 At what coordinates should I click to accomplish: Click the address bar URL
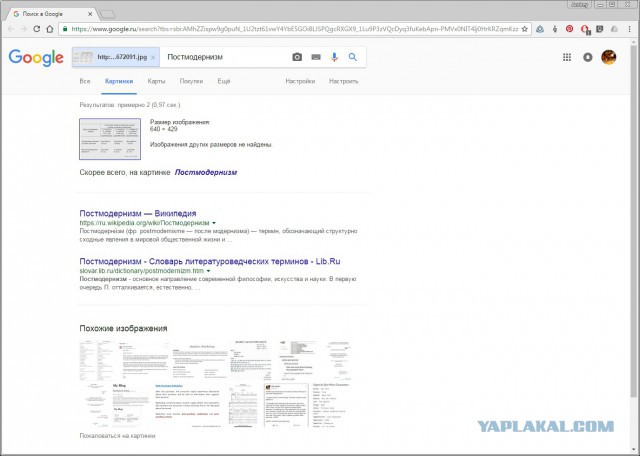pos(295,29)
